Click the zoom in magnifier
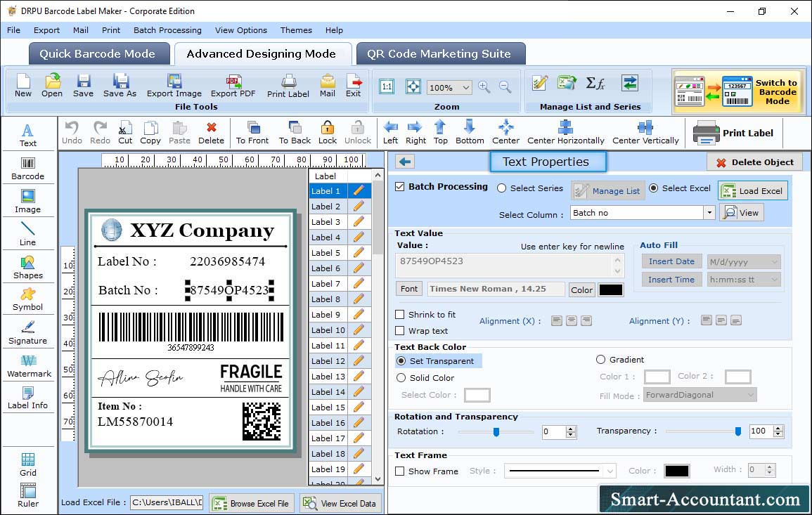The width and height of the screenshot is (812, 515). [x=484, y=86]
